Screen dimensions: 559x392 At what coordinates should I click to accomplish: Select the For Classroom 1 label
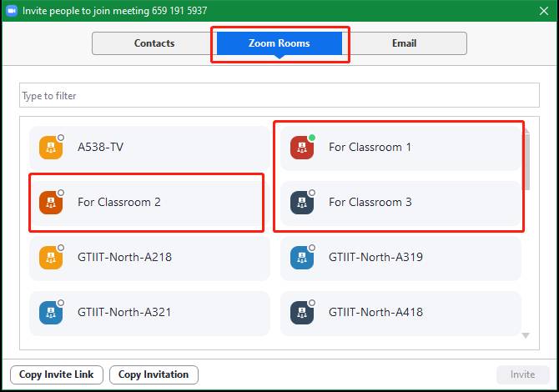(370, 147)
